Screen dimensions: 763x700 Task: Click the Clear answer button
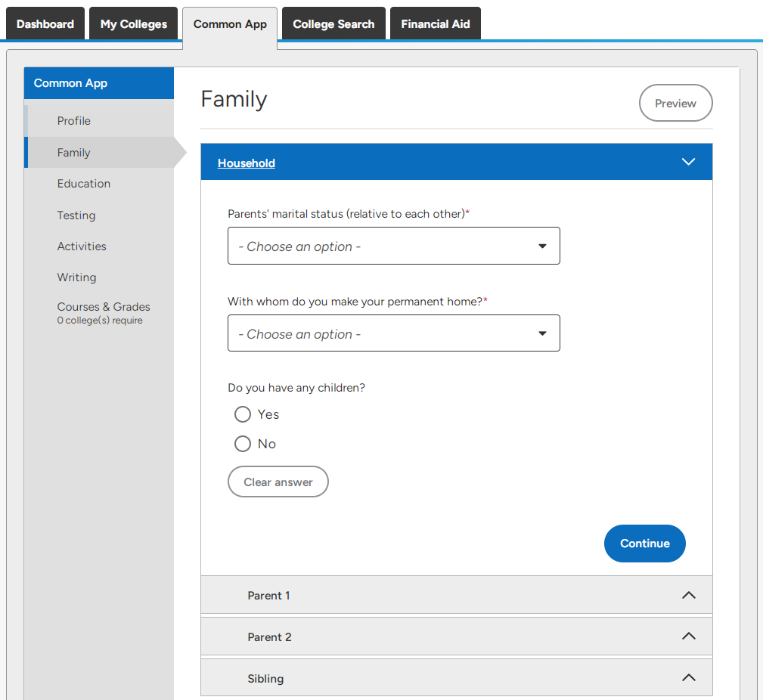coord(278,482)
